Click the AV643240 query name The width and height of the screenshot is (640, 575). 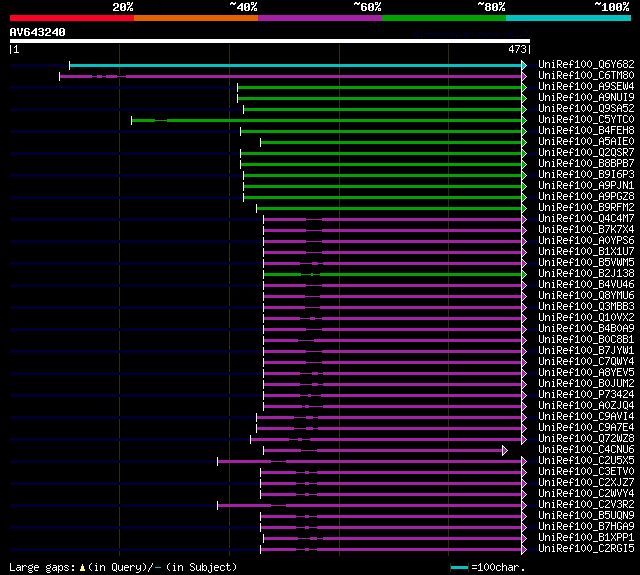click(38, 32)
